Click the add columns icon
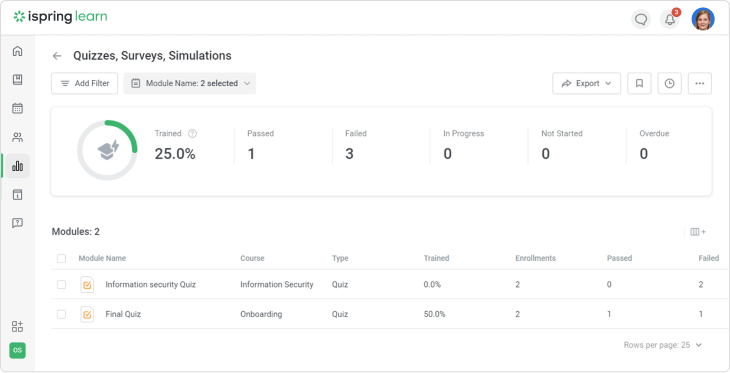This screenshot has height=373, width=730. point(698,232)
